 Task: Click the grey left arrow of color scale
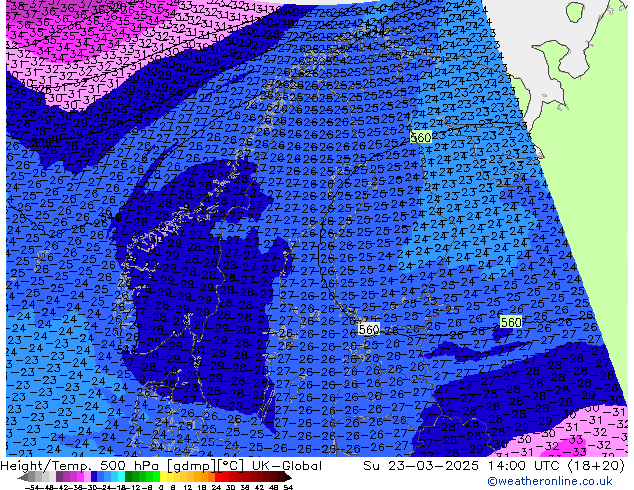[x=23, y=477]
